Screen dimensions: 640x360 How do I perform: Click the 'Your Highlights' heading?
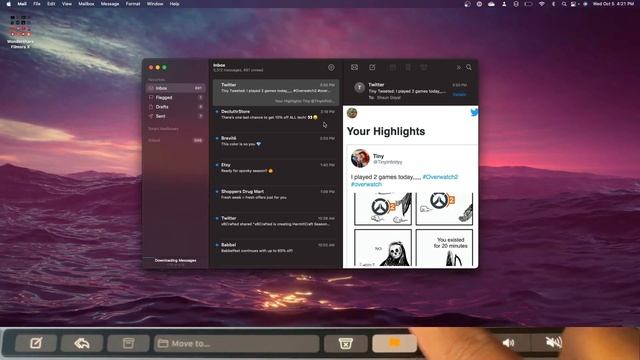pos(386,131)
